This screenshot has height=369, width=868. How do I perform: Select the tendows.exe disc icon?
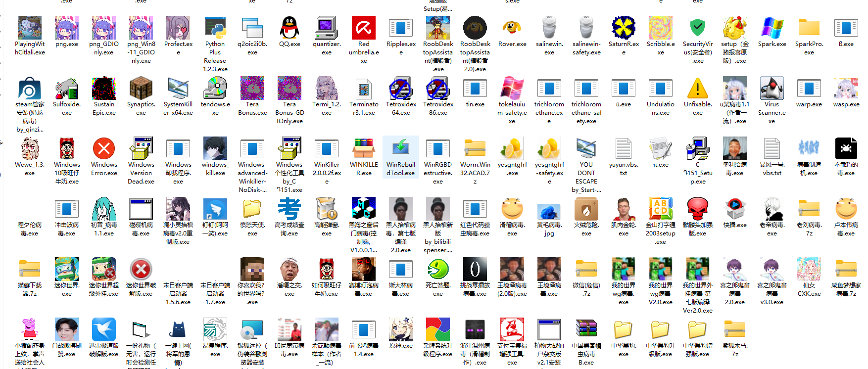point(215,89)
